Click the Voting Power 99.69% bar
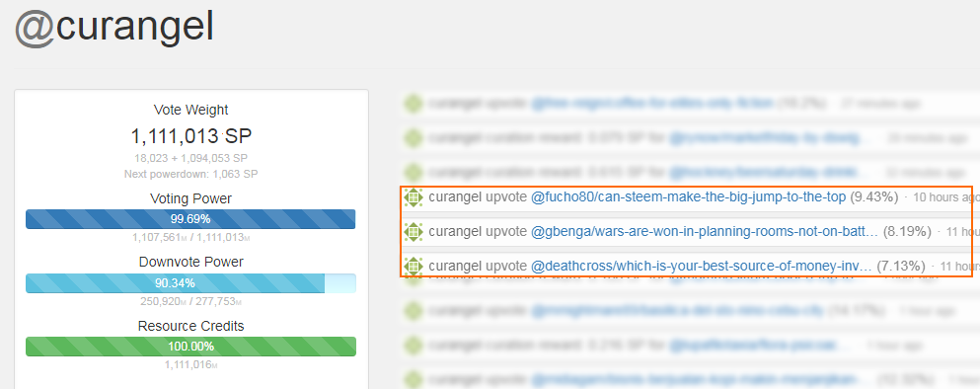980x389 pixels. coord(190,219)
